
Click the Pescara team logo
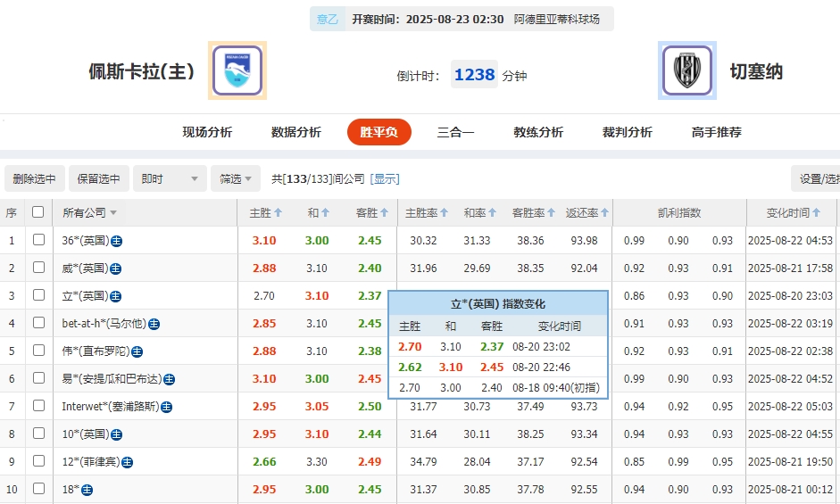tap(237, 70)
